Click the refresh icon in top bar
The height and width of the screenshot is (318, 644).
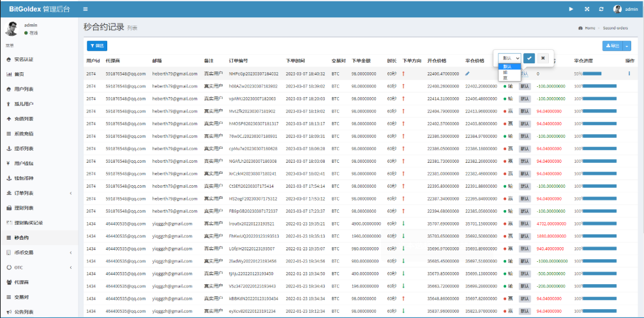tap(601, 9)
